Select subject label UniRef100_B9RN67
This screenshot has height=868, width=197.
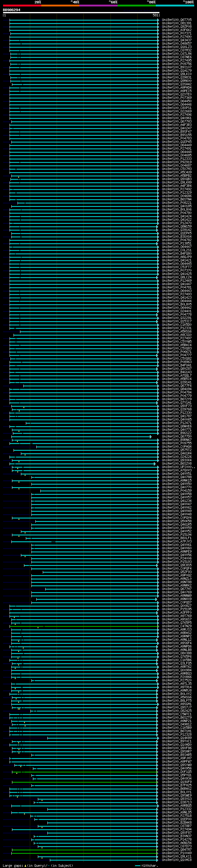pos(176,440)
